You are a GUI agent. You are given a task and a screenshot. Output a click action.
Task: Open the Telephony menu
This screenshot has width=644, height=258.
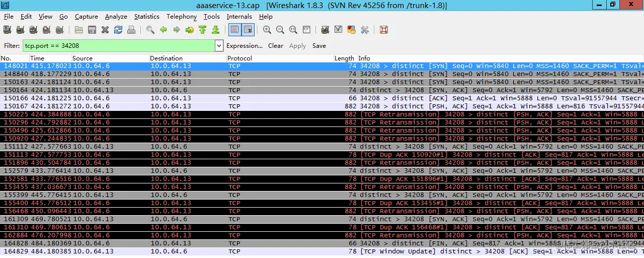(x=182, y=17)
